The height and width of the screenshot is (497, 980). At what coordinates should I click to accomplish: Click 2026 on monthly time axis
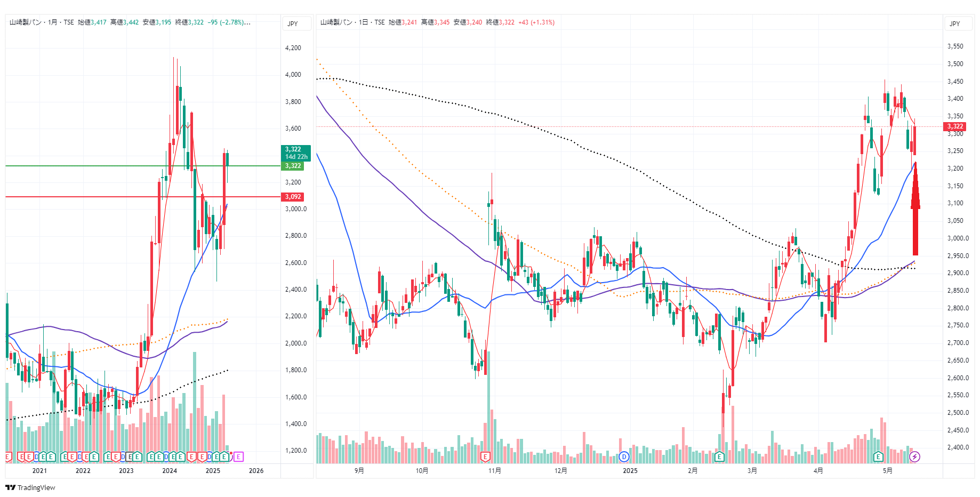pos(256,470)
